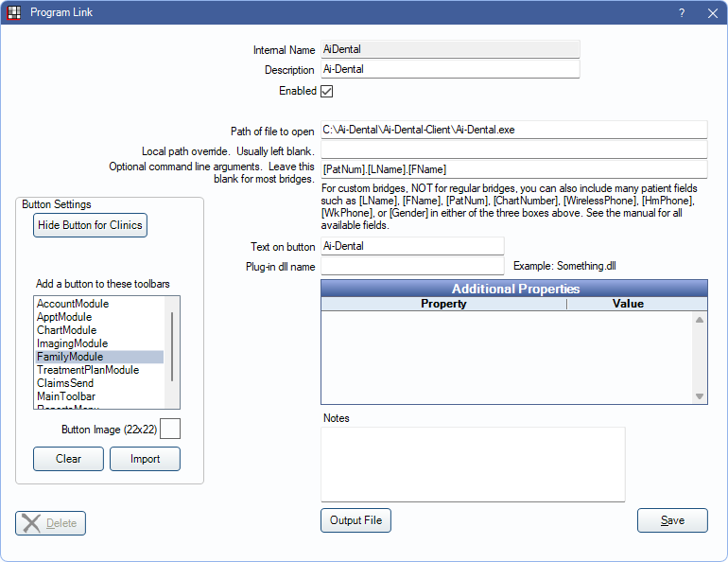This screenshot has width=728, height=562.
Task: Select ChartModule in the toolbar list
Action: pyautogui.click(x=66, y=330)
